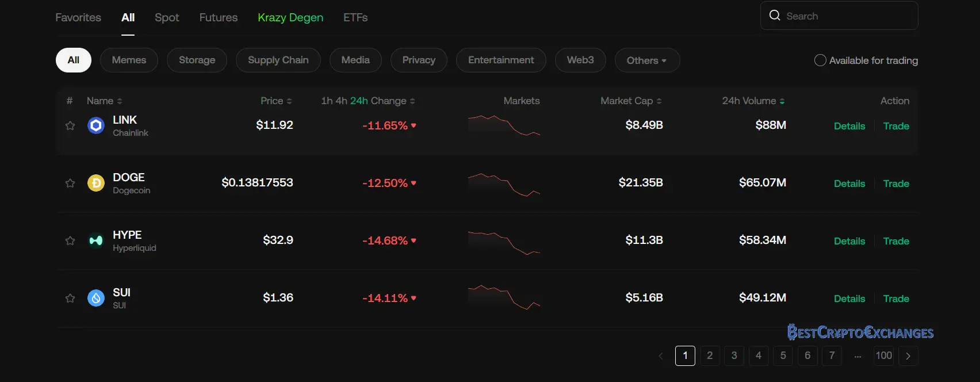Filter by Media category

(x=355, y=60)
